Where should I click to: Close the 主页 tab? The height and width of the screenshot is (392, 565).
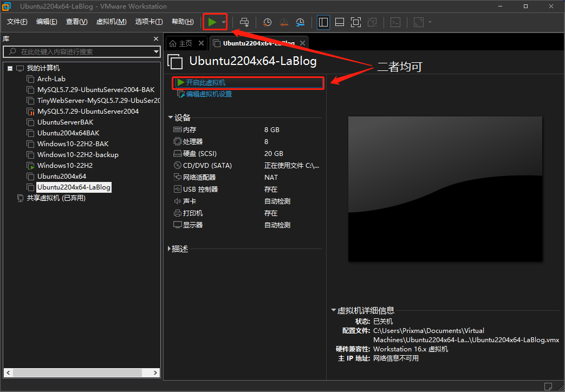pos(201,43)
